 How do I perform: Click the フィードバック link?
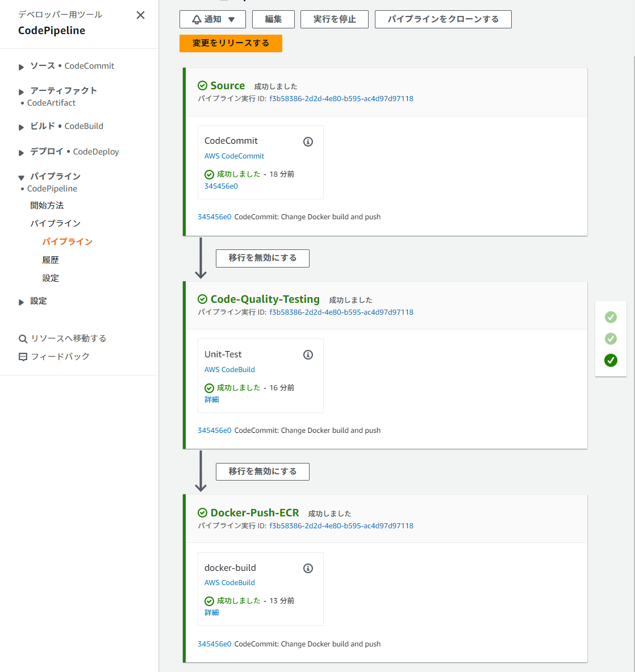click(60, 357)
